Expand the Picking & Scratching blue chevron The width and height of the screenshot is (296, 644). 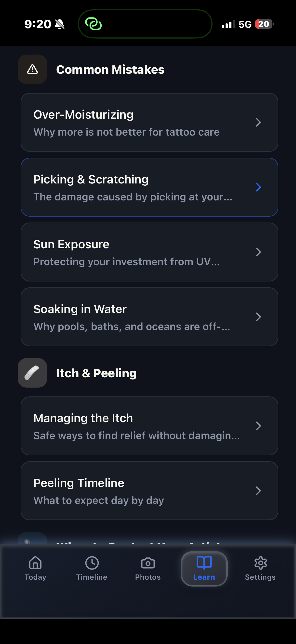[258, 187]
